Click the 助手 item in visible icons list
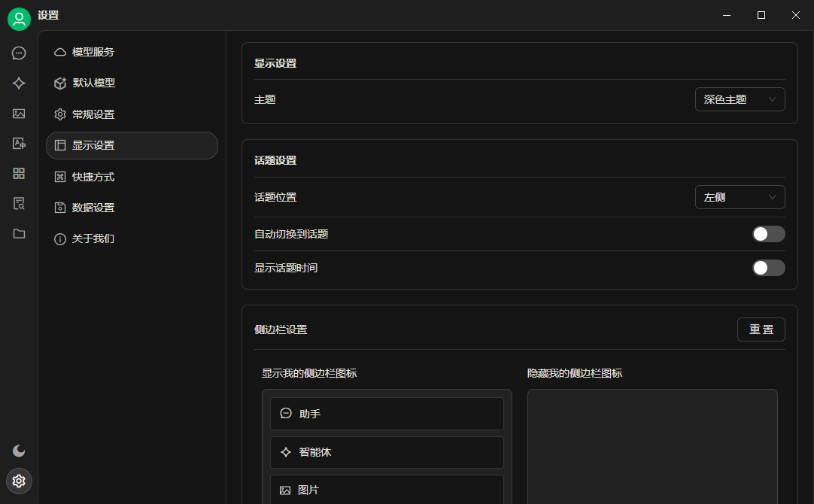814x504 pixels. click(x=387, y=414)
